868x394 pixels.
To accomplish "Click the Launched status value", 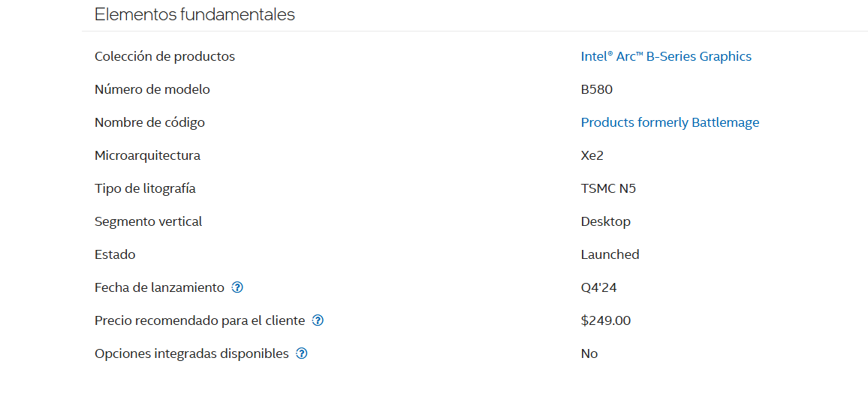I will coord(610,254).
